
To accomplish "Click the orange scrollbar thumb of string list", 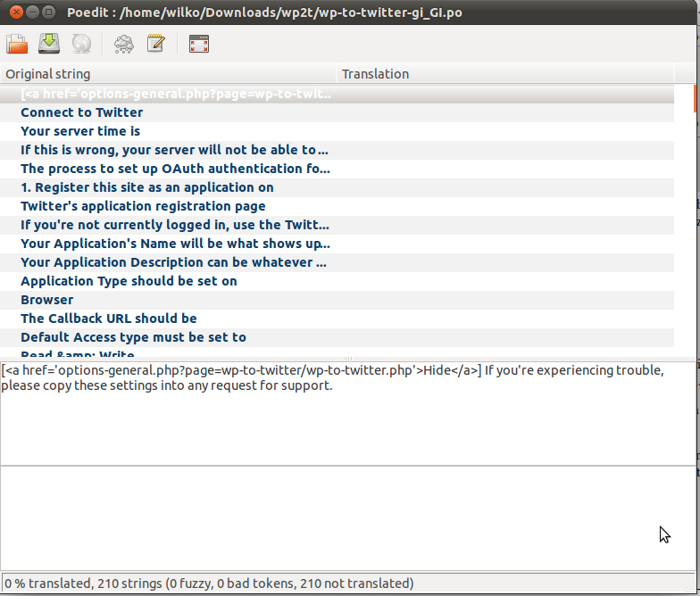I will (x=695, y=98).
